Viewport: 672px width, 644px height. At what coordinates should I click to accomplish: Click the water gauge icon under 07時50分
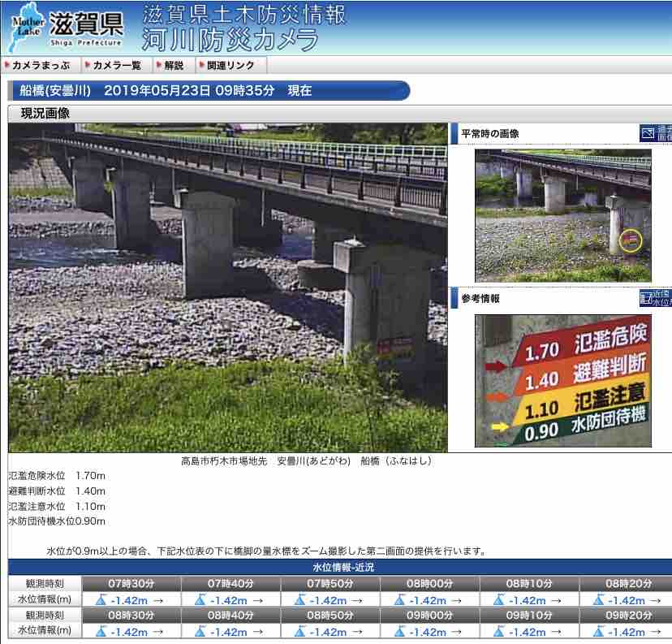click(x=300, y=600)
